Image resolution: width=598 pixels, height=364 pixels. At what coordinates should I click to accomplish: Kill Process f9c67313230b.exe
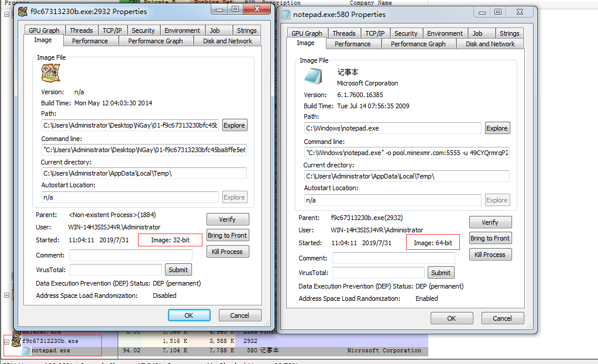click(x=228, y=252)
